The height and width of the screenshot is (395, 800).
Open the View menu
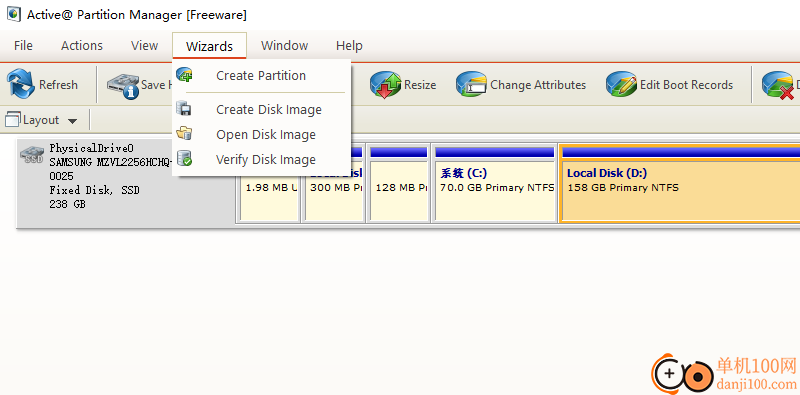(x=144, y=45)
